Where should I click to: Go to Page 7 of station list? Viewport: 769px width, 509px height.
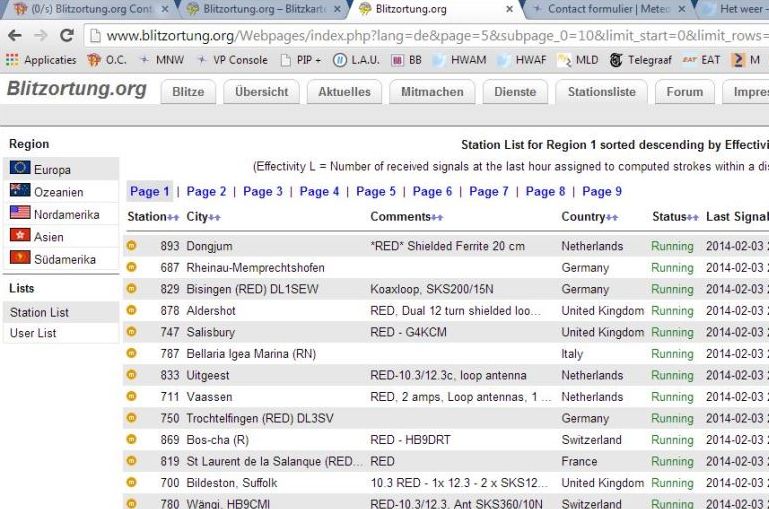pyautogui.click(x=488, y=191)
